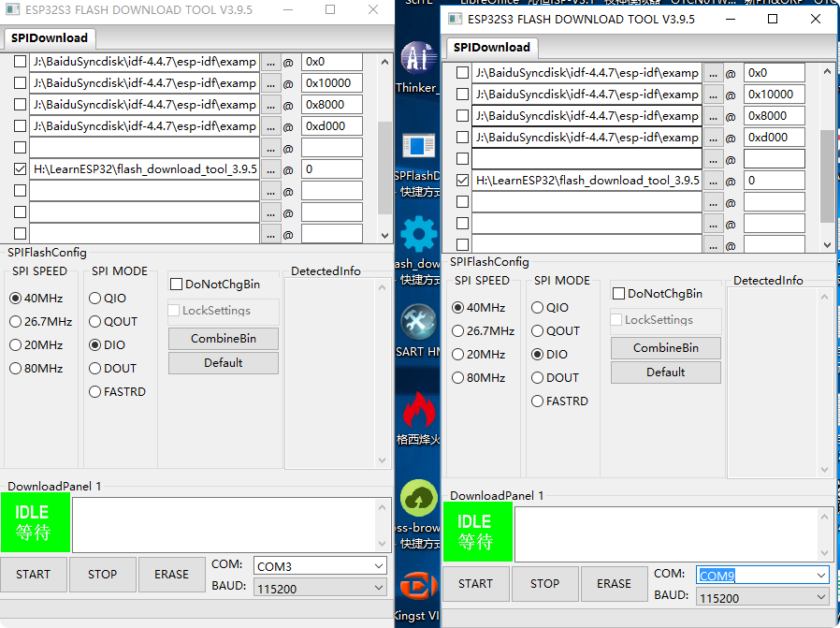The image size is (840, 628).
Task: Click the H:\LearnESP32 file path field in the COM3 window
Action: (x=145, y=169)
